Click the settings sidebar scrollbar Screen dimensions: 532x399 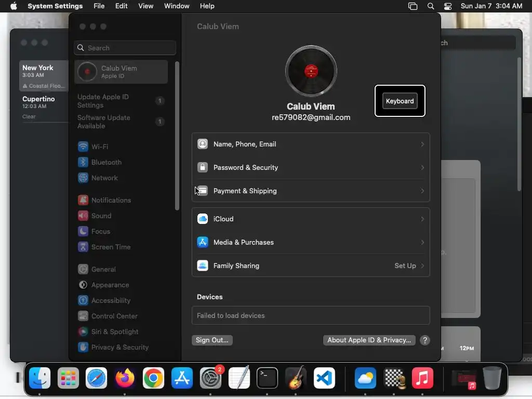[177, 136]
